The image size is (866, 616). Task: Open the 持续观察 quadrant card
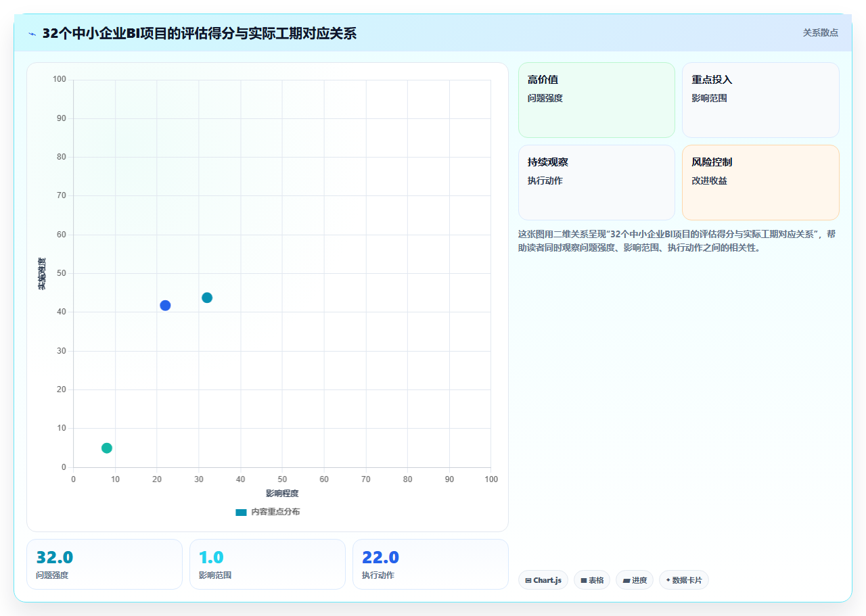[597, 183]
